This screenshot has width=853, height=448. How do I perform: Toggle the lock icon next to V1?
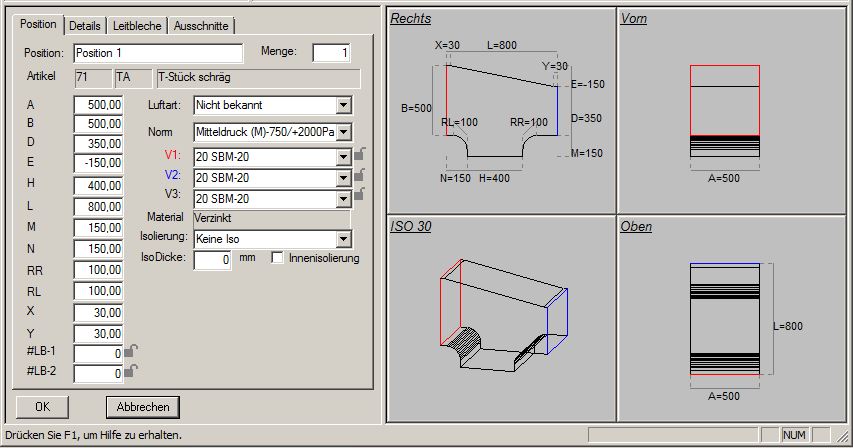point(359,154)
